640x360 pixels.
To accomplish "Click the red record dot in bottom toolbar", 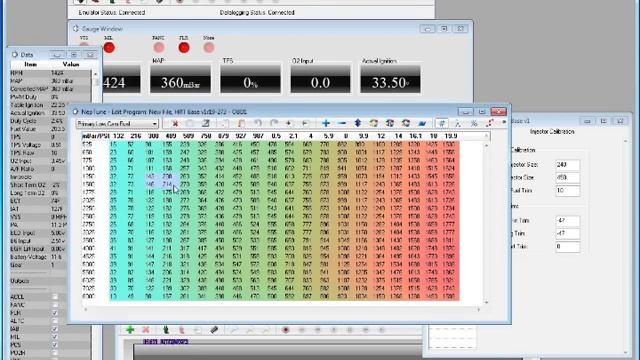I will pos(285,330).
